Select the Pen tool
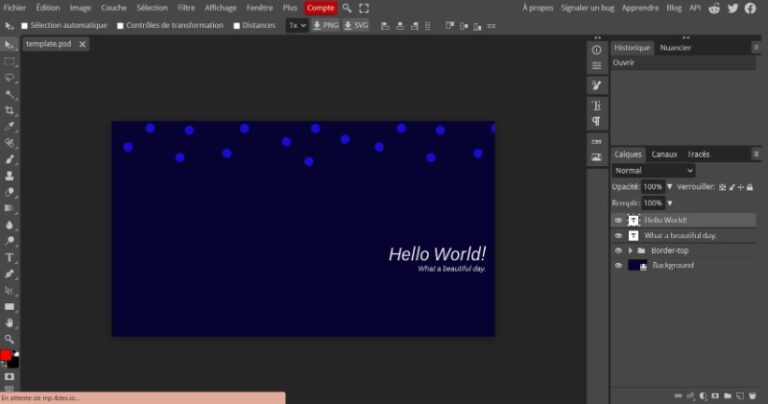The image size is (768, 404). (x=9, y=274)
